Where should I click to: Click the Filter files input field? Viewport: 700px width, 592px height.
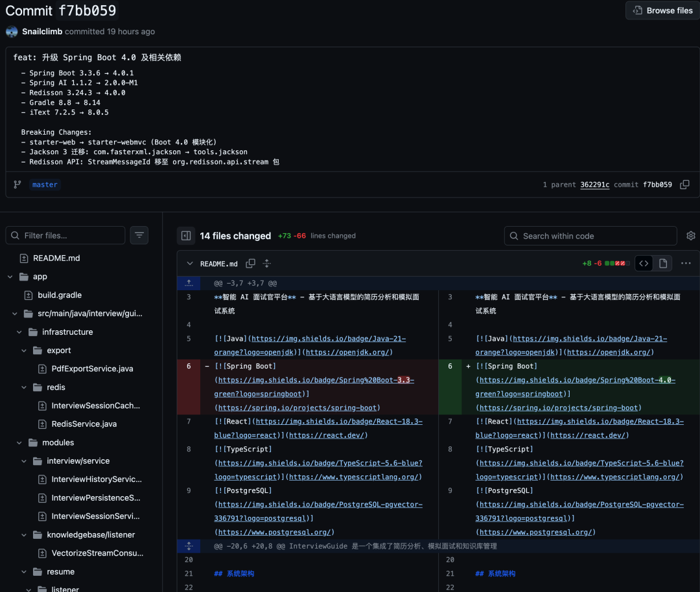(x=65, y=235)
